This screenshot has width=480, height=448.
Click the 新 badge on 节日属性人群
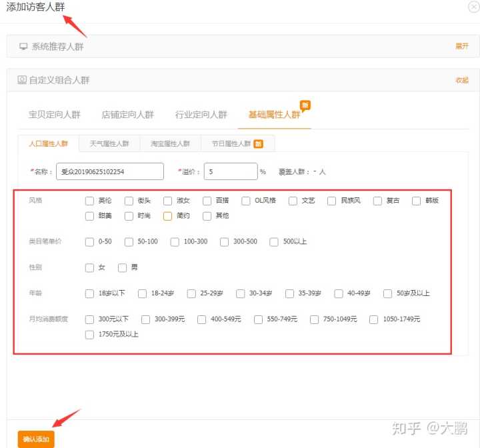258,143
